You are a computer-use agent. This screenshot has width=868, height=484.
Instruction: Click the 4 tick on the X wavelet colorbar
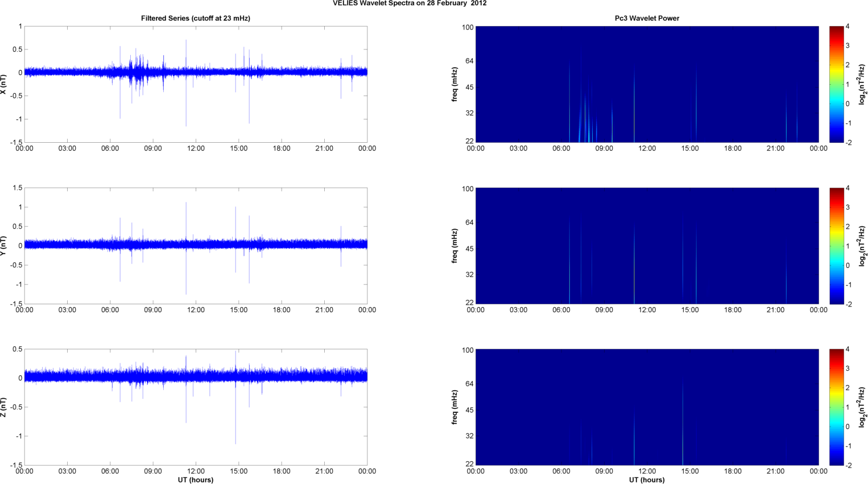pyautogui.click(x=848, y=26)
